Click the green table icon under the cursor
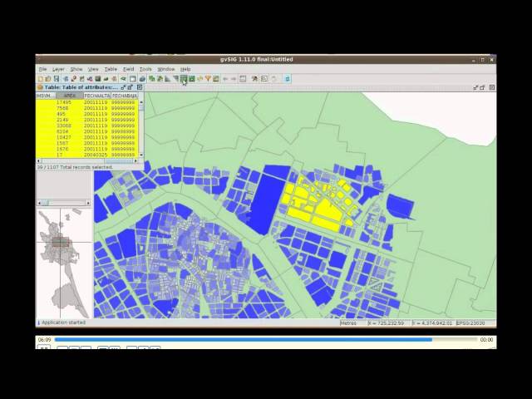Viewport: 532px width, 399px height. click(x=184, y=79)
